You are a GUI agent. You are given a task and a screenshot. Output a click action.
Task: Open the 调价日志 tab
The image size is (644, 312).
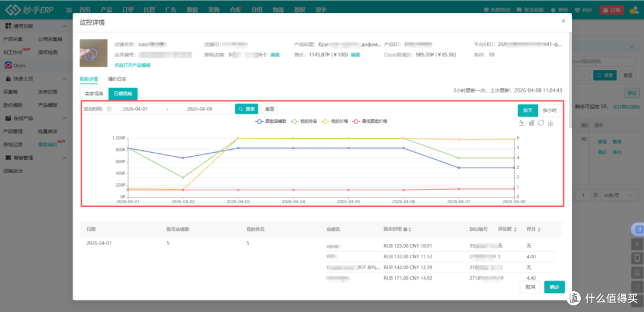(117, 79)
